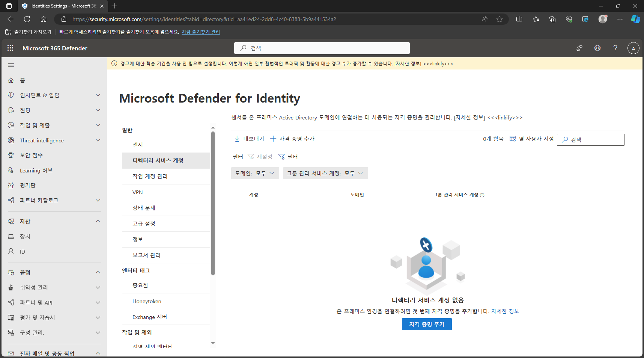Screen dimensions: 644x358
Task: Sort by 도메인 column header
Action: pyautogui.click(x=357, y=195)
